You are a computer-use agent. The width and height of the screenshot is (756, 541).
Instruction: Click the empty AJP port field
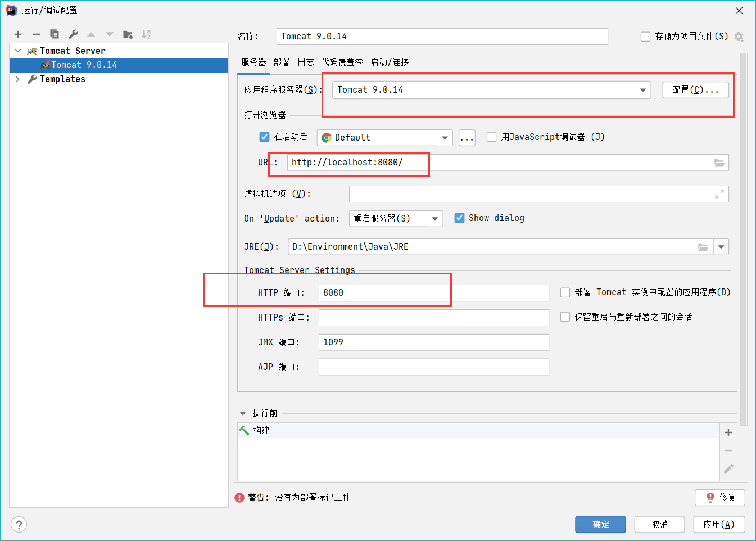coord(434,367)
